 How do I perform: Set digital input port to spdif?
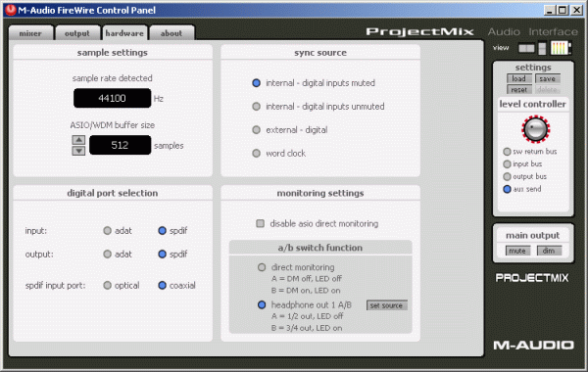162,230
